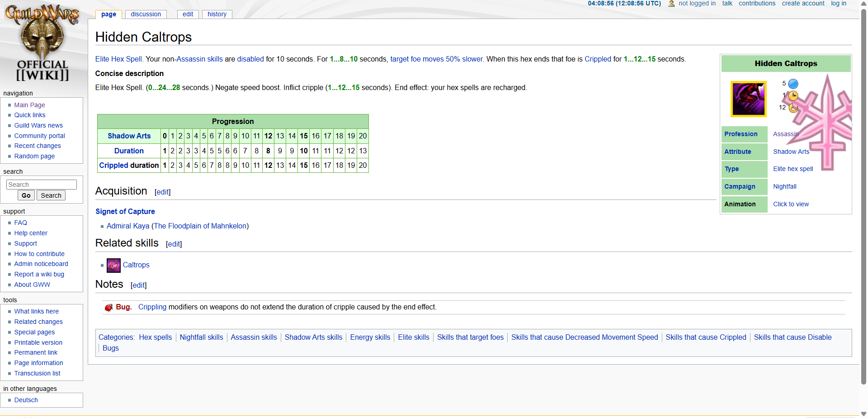Screen dimensions: 868x418
Task: Open Admin noticeboard
Action: [x=41, y=264]
